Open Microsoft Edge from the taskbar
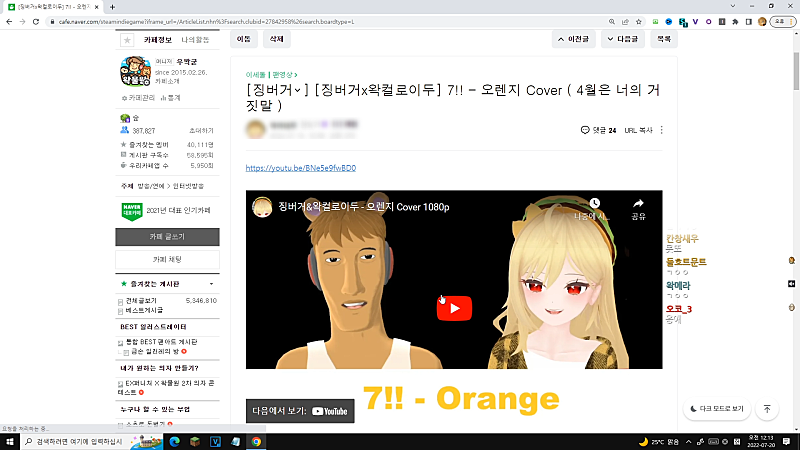This screenshot has width=800, height=450. [x=174, y=442]
